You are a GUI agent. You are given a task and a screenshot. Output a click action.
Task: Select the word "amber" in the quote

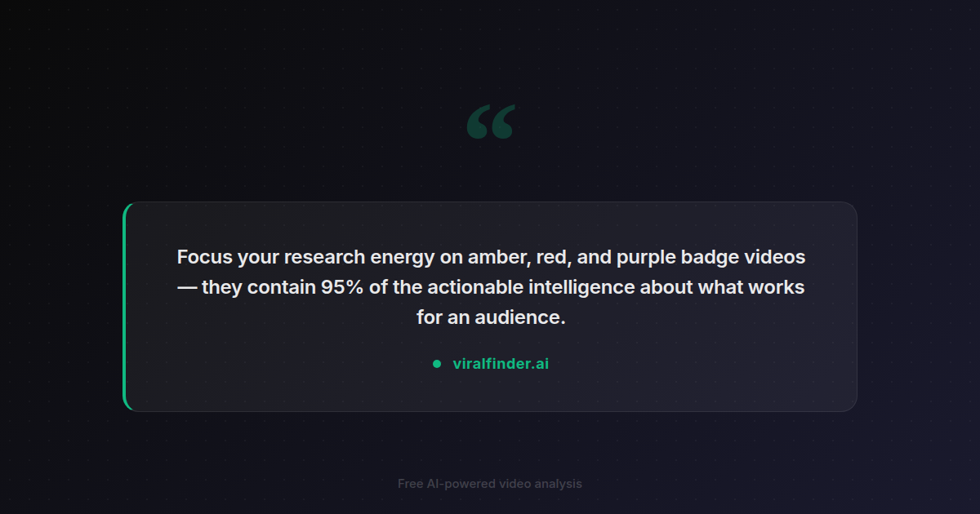coord(499,258)
